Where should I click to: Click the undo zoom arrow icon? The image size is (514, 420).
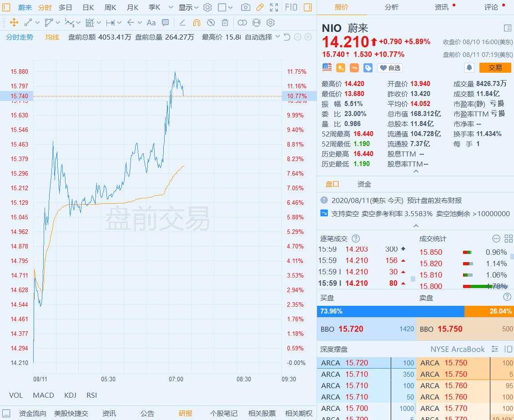(x=287, y=37)
